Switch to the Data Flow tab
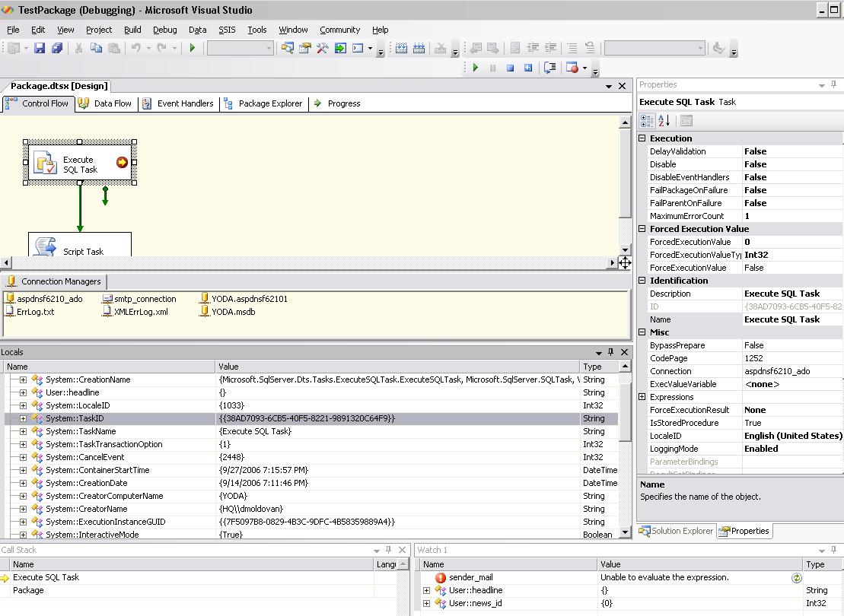The height and width of the screenshot is (616, 844). 106,103
